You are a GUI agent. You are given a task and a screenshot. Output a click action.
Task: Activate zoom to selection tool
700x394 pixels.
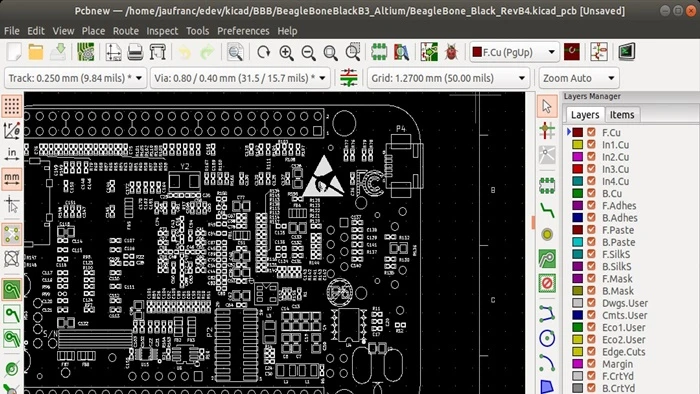point(353,52)
